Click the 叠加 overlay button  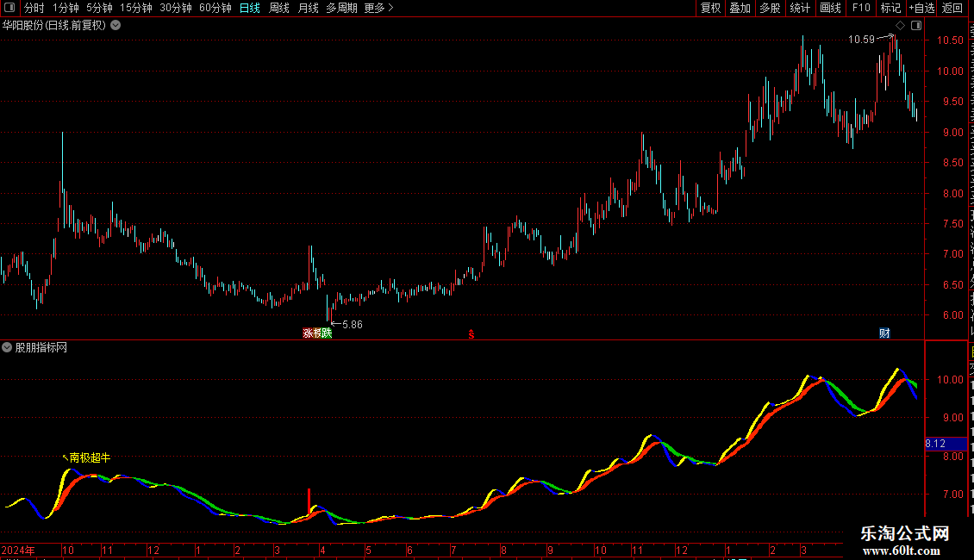740,8
